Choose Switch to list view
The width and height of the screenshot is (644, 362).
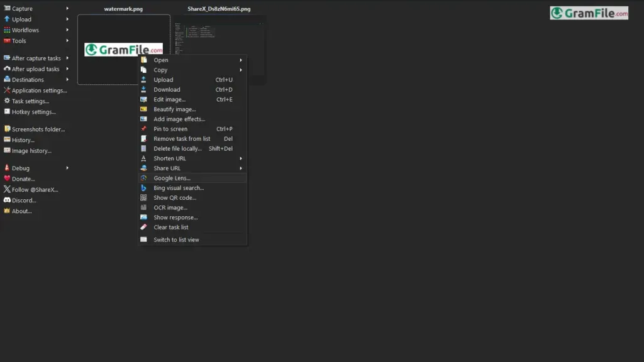[192, 239]
